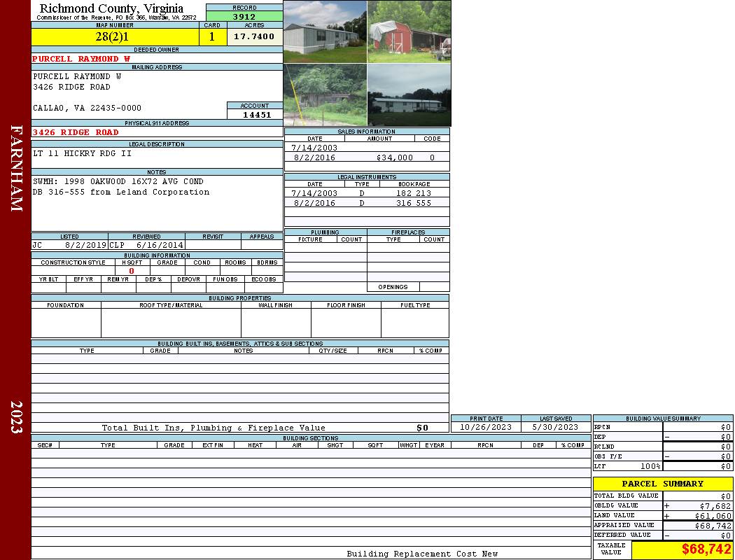Click the acres value 17.7400
Image resolution: width=735 pixels, height=560 pixels.
tap(254, 37)
